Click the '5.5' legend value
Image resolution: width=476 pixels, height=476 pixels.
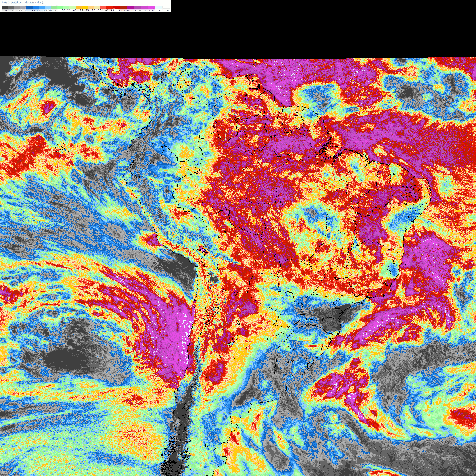(x=69, y=10)
